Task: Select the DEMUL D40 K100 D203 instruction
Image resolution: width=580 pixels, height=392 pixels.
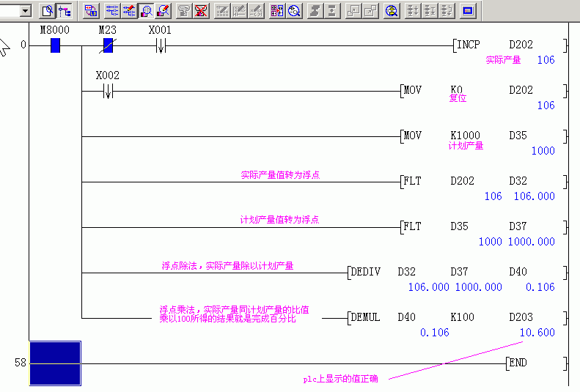Action: pyautogui.click(x=458, y=318)
